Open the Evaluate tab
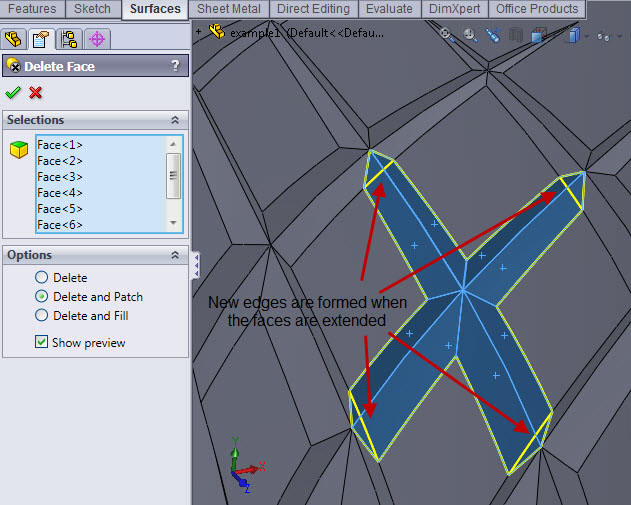 389,9
